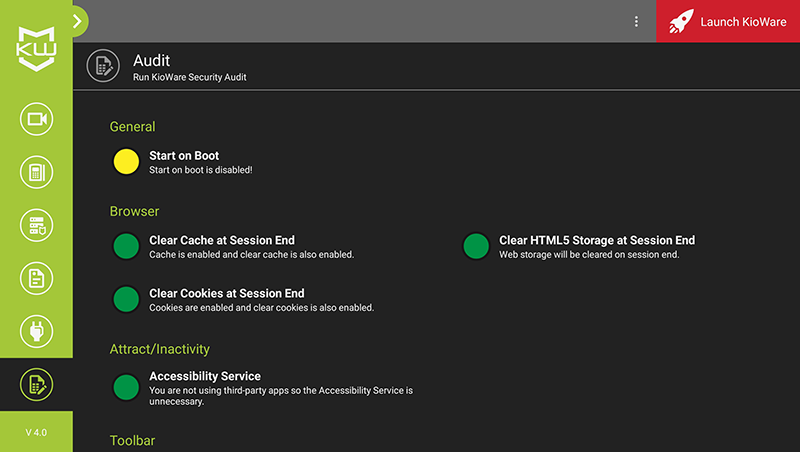
Task: Click the 'Run KioWare Security Audit' subtitle
Action: (x=190, y=77)
